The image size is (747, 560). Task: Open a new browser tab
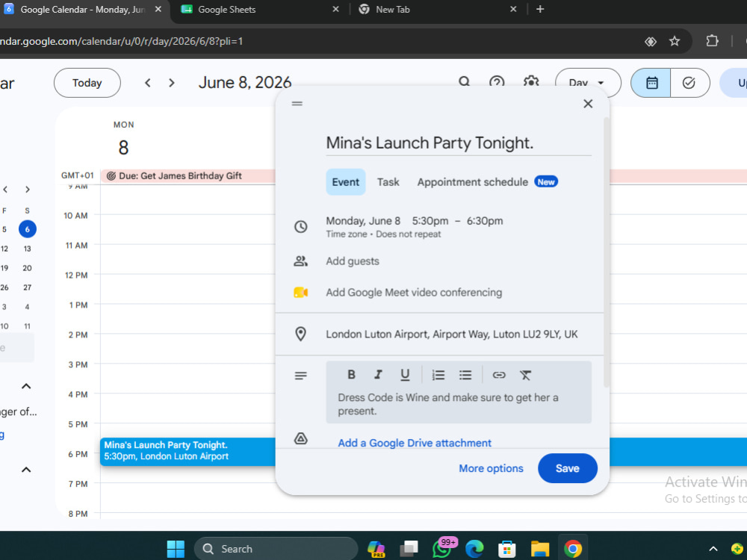click(x=540, y=10)
